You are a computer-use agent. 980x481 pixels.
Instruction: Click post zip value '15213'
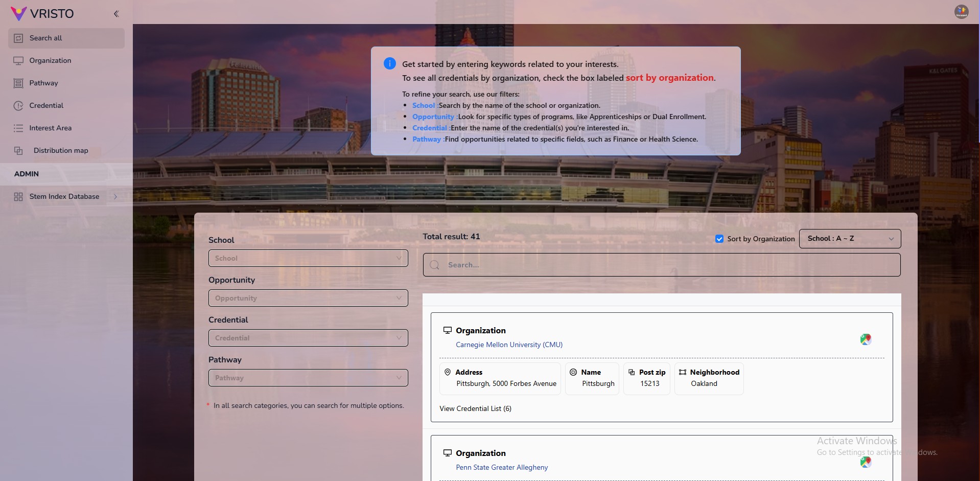[x=650, y=383]
